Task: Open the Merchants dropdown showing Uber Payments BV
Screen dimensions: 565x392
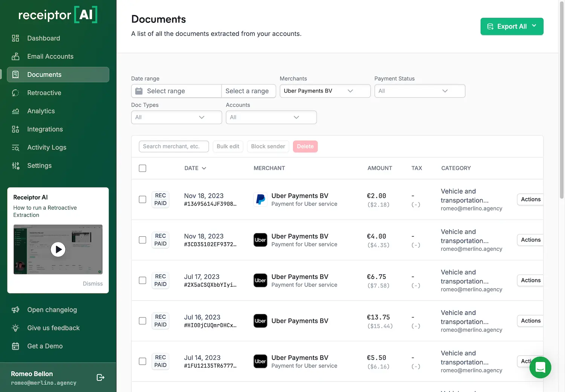Action: click(x=325, y=91)
